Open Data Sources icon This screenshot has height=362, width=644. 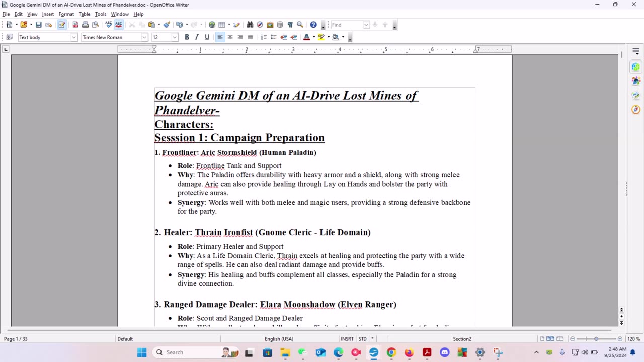click(x=280, y=24)
